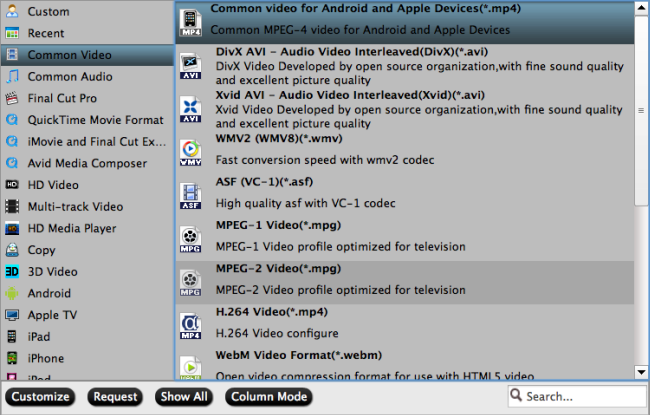Choose H.264 Video(*.mp4) format
Image resolution: width=650 pixels, height=415 pixels.
[405, 326]
